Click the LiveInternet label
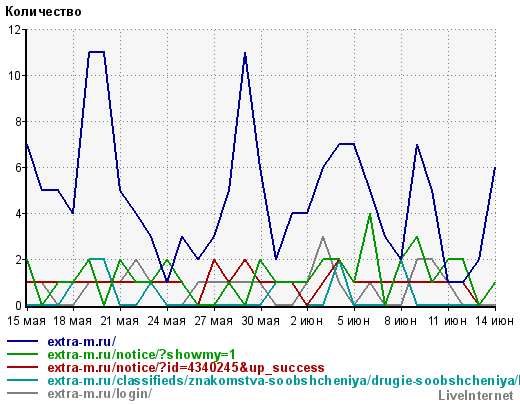The height and width of the screenshot is (405, 520). [x=476, y=395]
